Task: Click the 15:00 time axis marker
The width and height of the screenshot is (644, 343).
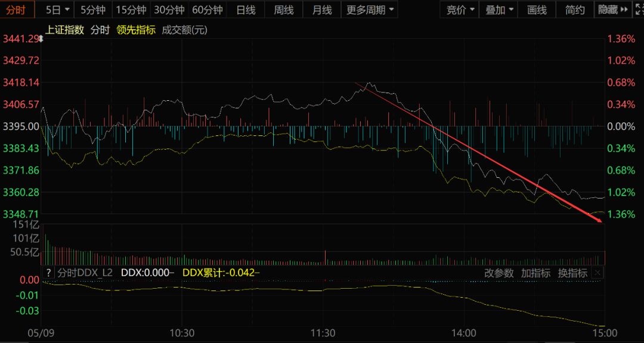Action: [605, 332]
